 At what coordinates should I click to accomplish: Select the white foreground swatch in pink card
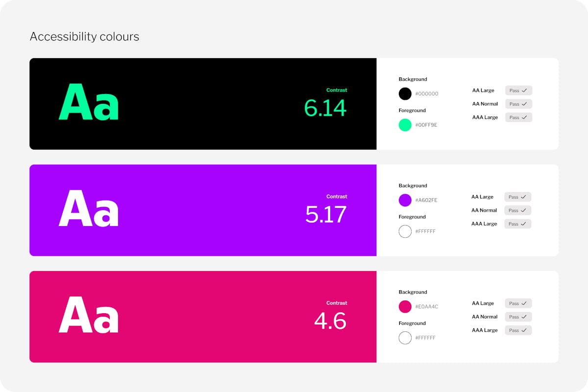click(405, 338)
